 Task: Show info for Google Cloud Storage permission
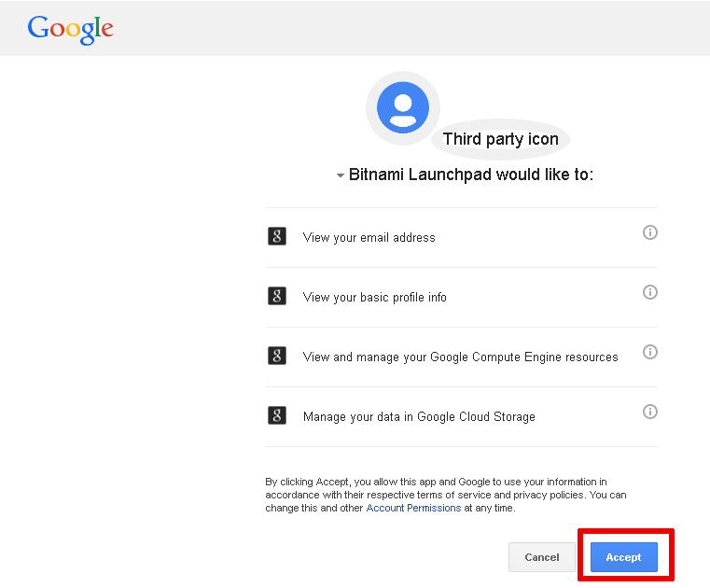[x=650, y=412]
